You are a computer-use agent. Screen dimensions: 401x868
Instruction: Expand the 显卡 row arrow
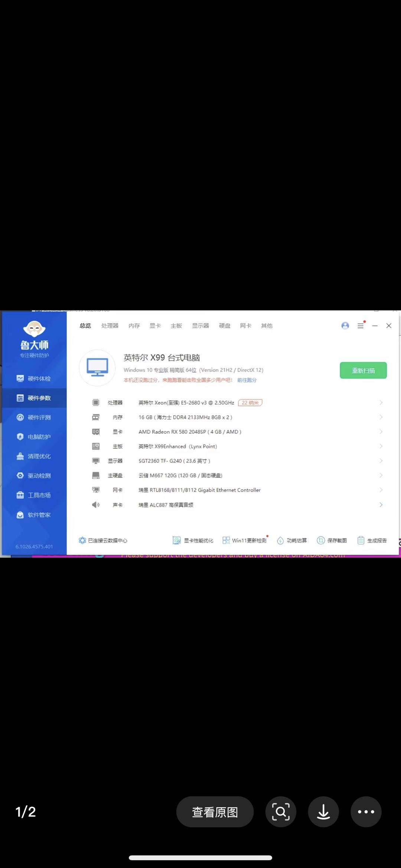click(x=381, y=432)
